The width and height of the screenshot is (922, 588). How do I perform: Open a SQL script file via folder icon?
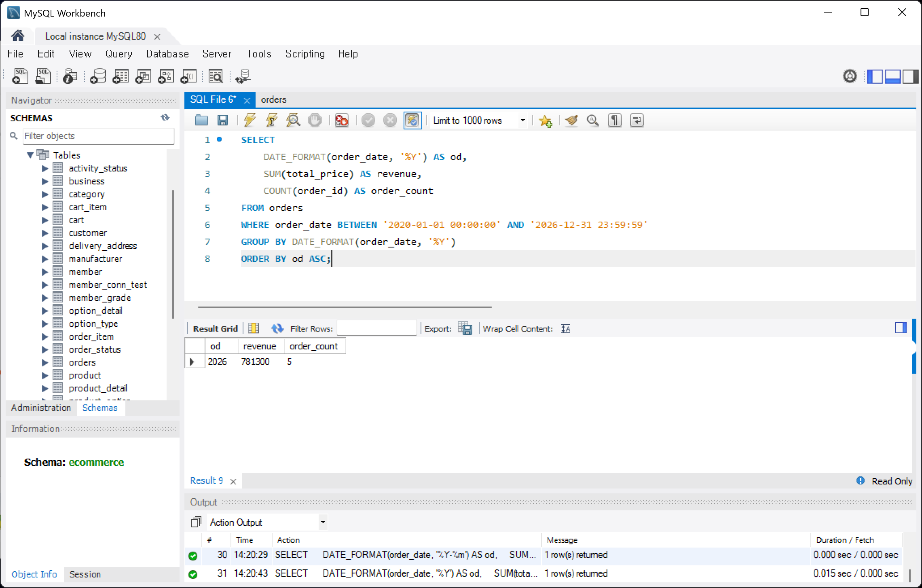point(201,120)
